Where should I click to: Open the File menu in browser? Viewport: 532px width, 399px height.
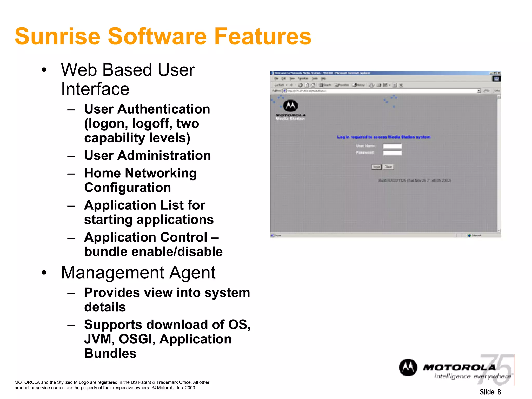[276, 78]
